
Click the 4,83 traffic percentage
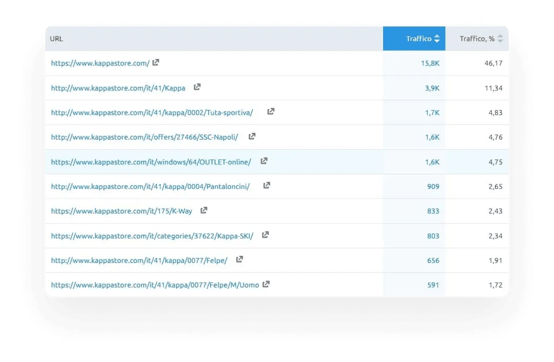495,113
